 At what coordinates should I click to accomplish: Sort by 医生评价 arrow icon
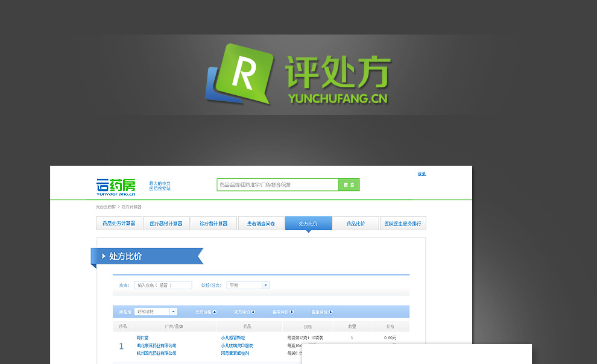(330, 312)
